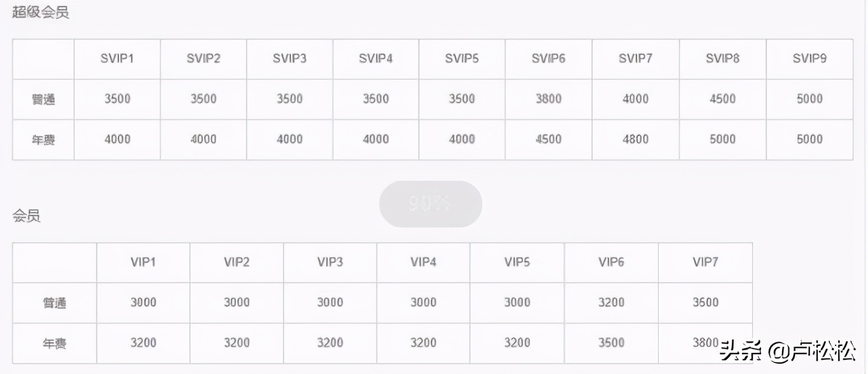Select the 年费 row label in VIP table
Viewport: 868px width, 374px height.
pyautogui.click(x=55, y=343)
